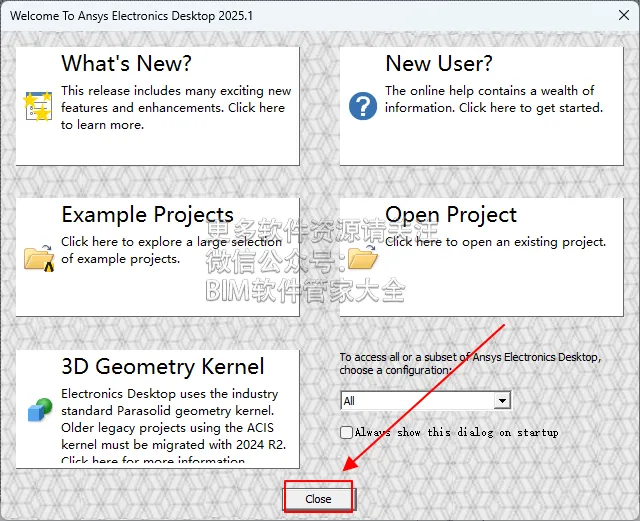Viewport: 640px width, 521px height.
Task: Click 'Electronics Desktop uses the industry' text
Action: click(170, 394)
